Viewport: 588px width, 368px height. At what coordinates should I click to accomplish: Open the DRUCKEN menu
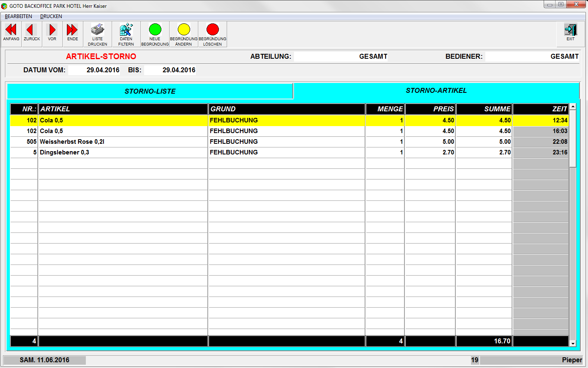(51, 16)
